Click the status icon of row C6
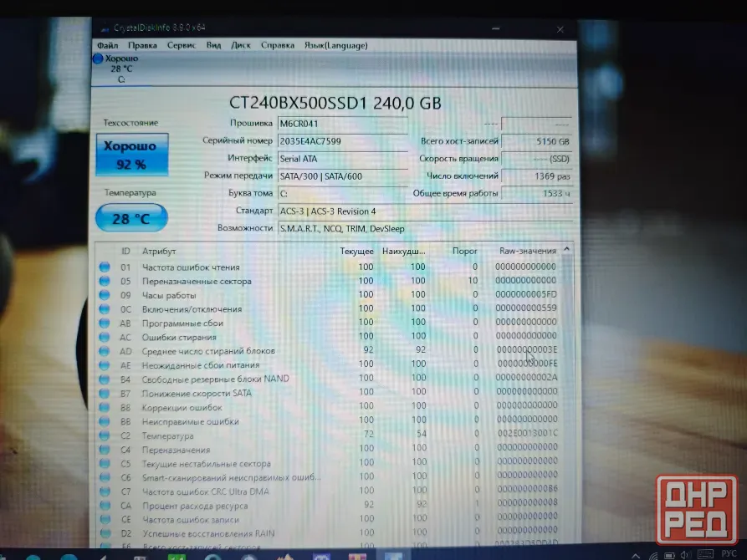 pos(105,477)
